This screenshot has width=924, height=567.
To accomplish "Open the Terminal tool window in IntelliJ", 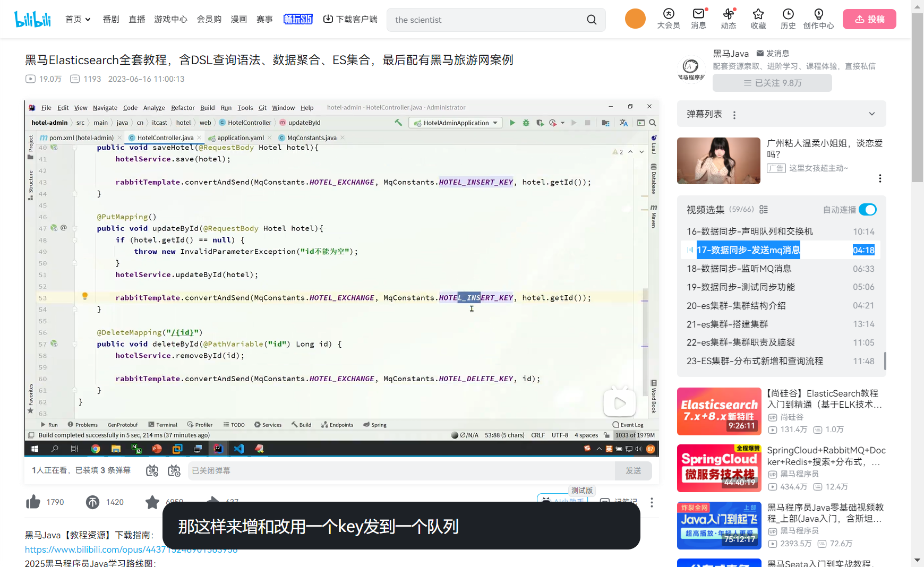I will 163,424.
